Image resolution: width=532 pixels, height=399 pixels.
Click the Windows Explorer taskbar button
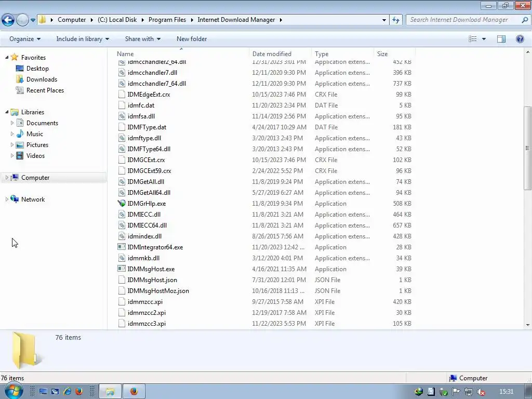point(110,392)
